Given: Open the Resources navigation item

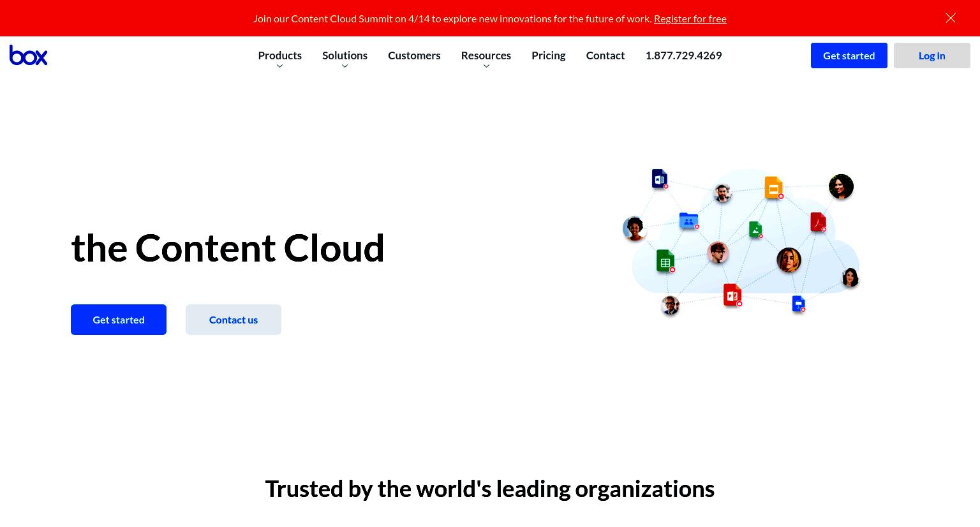Looking at the screenshot, I should [486, 56].
